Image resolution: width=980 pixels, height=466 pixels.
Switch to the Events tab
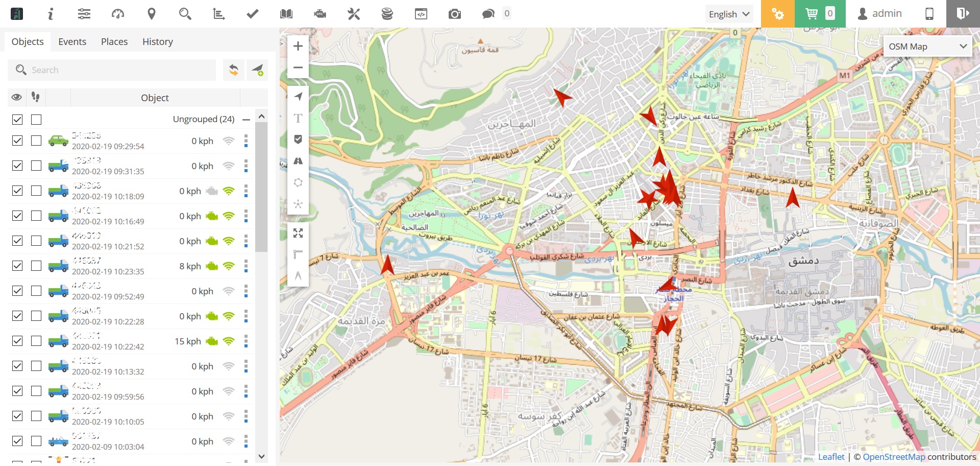(72, 41)
